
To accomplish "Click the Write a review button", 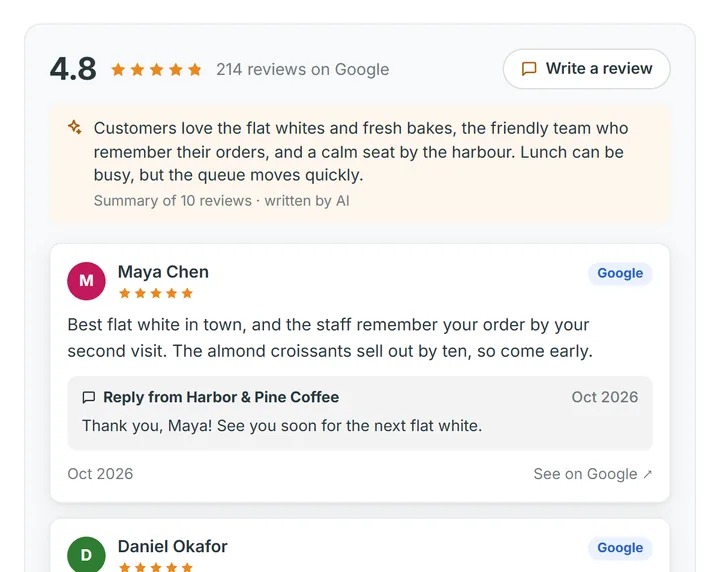I will click(x=586, y=69).
